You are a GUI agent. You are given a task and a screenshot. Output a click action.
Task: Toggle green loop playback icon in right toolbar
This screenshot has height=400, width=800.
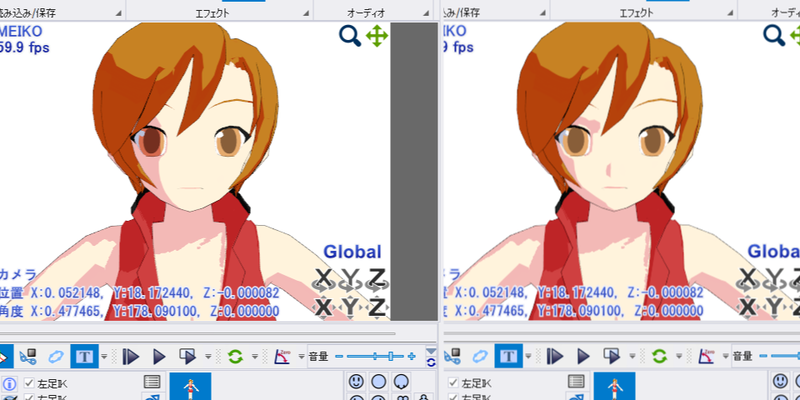(659, 356)
